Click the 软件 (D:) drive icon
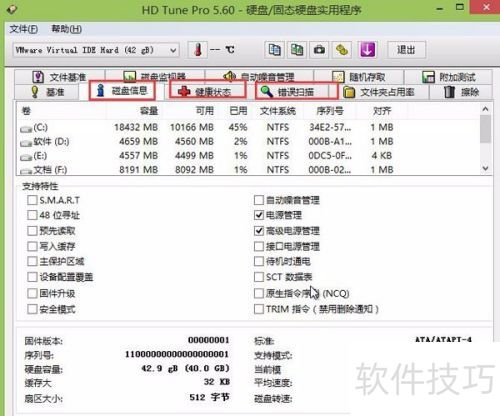Viewport: 500px width, 416px height. [x=26, y=143]
